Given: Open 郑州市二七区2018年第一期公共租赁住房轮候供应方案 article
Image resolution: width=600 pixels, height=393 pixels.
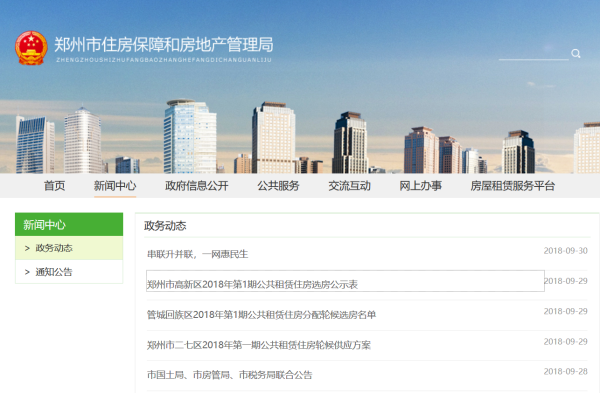Looking at the screenshot, I should tap(259, 345).
